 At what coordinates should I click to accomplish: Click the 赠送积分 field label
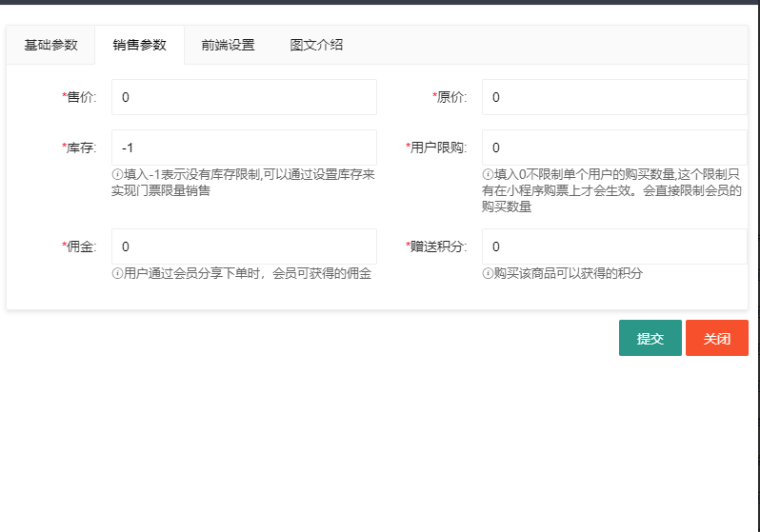[437, 246]
